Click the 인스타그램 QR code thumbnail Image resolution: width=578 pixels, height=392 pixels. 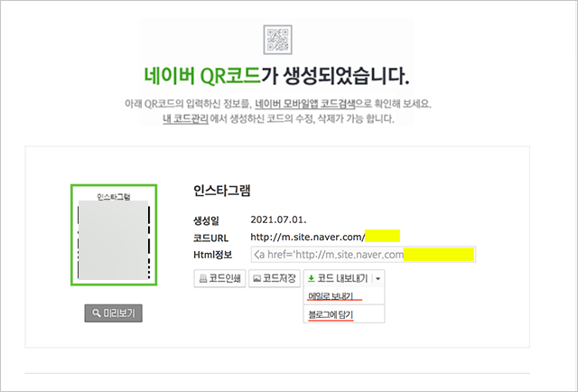point(114,235)
